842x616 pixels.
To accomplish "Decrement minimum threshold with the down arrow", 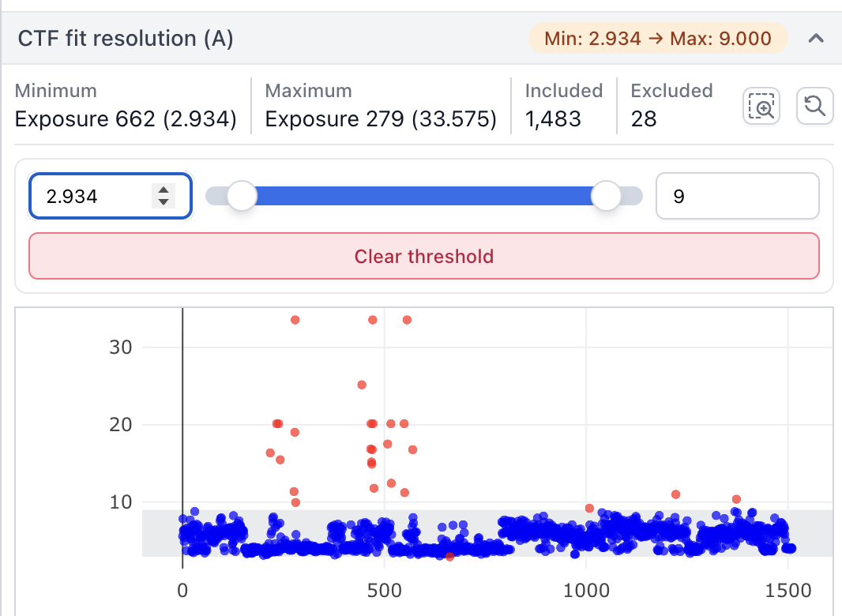I will 164,202.
